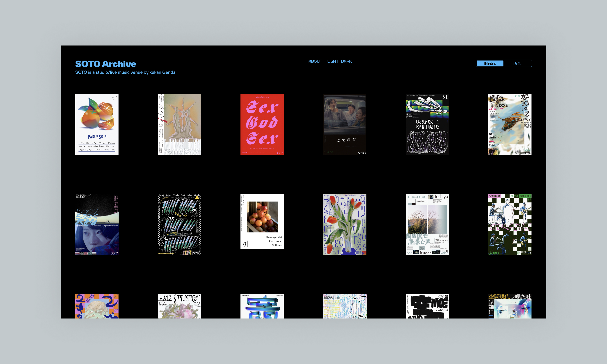The height and width of the screenshot is (364, 607).
Task: Open the blue chrome Kukangendai 2020.8.8-9 poster
Action: click(262, 306)
